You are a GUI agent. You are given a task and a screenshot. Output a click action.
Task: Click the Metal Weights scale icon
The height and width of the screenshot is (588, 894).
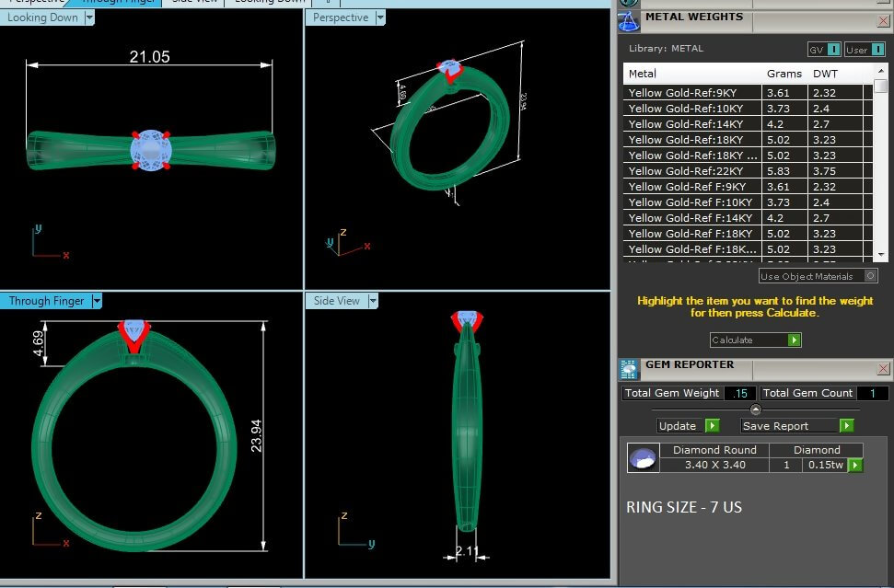[x=629, y=22]
